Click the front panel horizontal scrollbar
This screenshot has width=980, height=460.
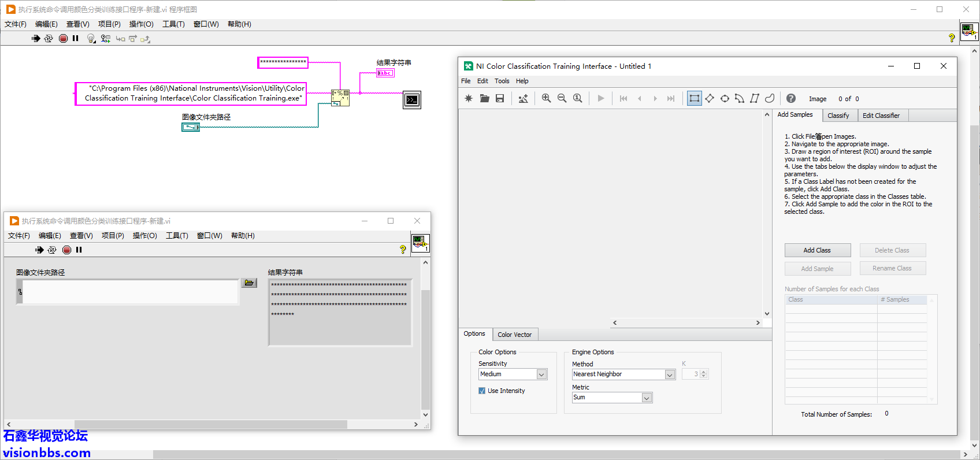pyautogui.click(x=210, y=424)
